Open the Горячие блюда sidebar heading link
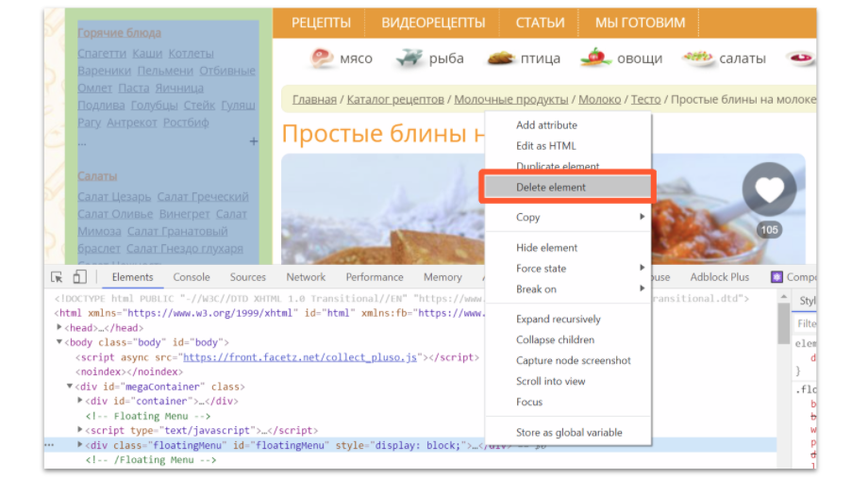The height and width of the screenshot is (478, 868). click(x=119, y=33)
